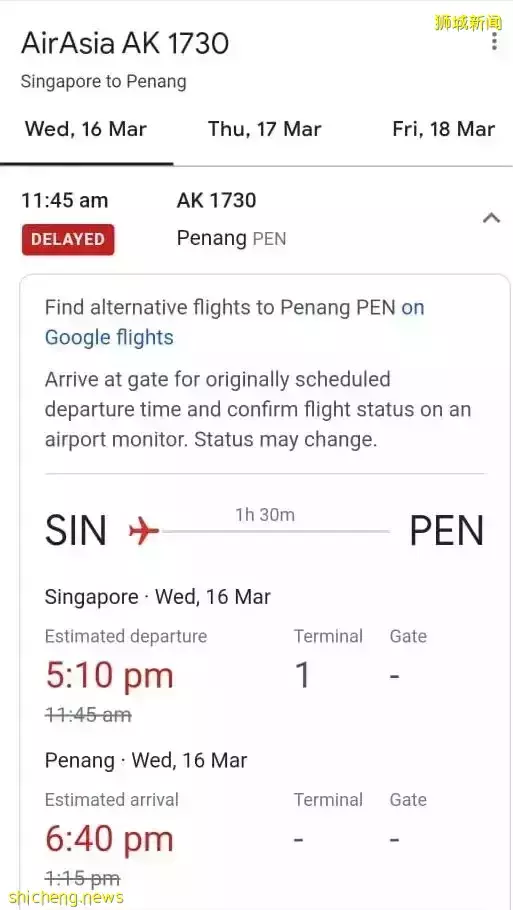513x910 pixels.
Task: Click the Singapore to Penang subtitle
Action: click(x=103, y=81)
